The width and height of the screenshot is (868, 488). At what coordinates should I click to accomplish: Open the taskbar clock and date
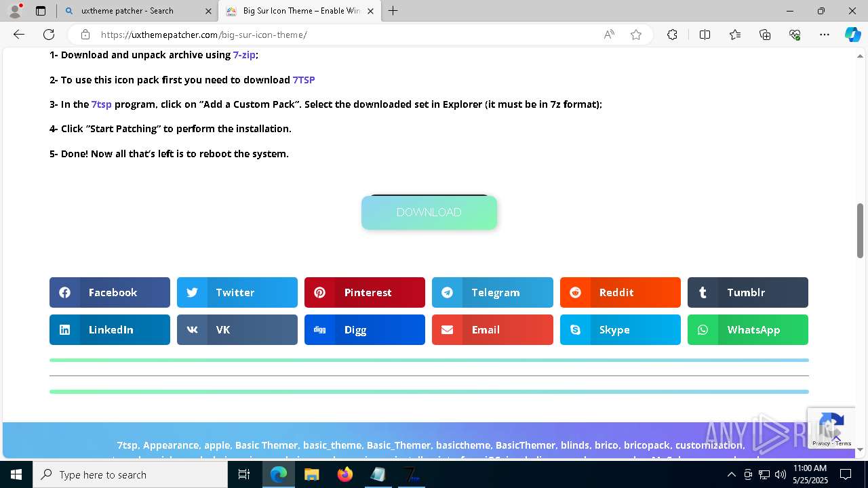[x=810, y=474]
